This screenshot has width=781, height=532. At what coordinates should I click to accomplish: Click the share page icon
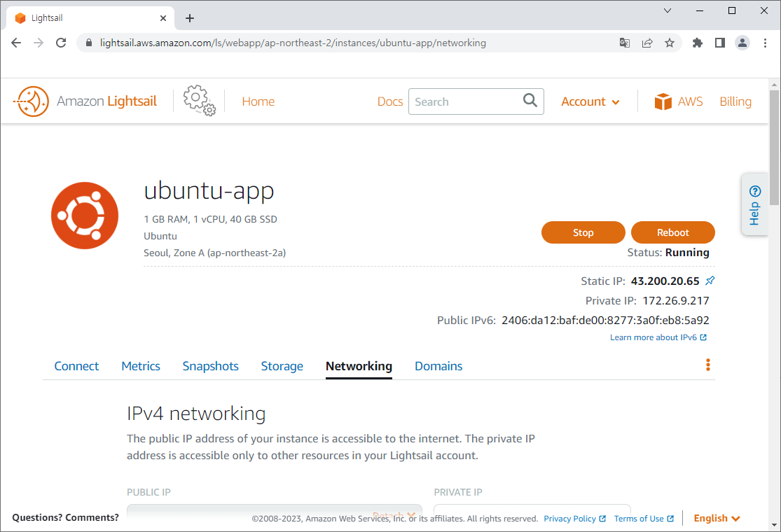point(647,43)
